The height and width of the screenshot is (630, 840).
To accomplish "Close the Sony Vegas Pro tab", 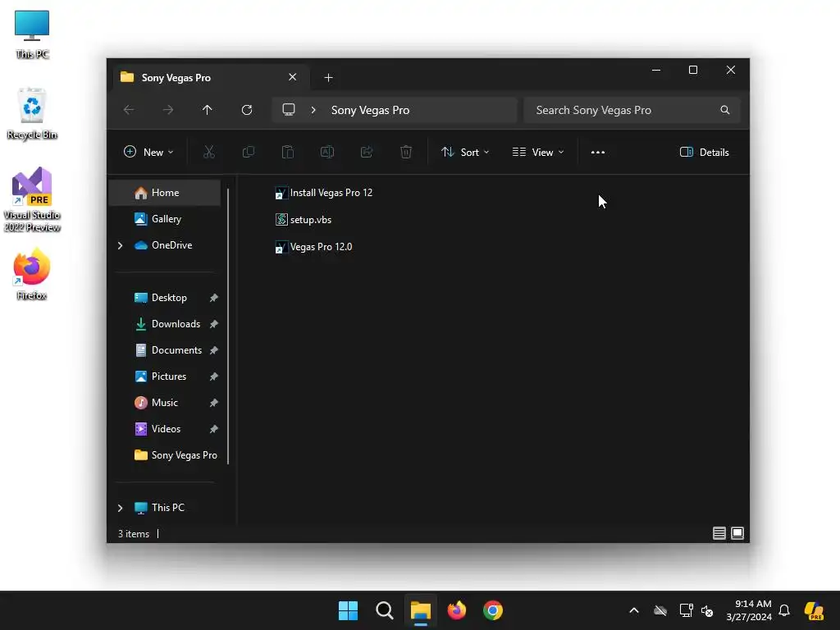I will click(293, 77).
